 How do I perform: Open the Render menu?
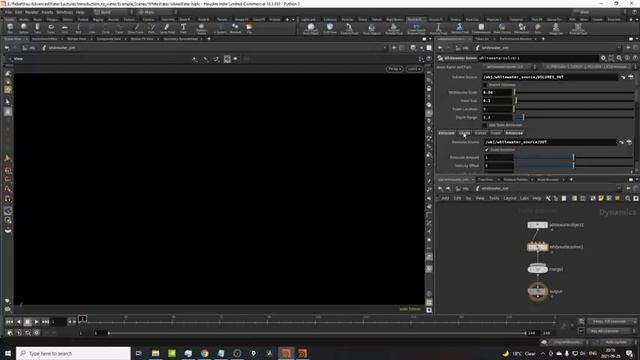[31, 12]
